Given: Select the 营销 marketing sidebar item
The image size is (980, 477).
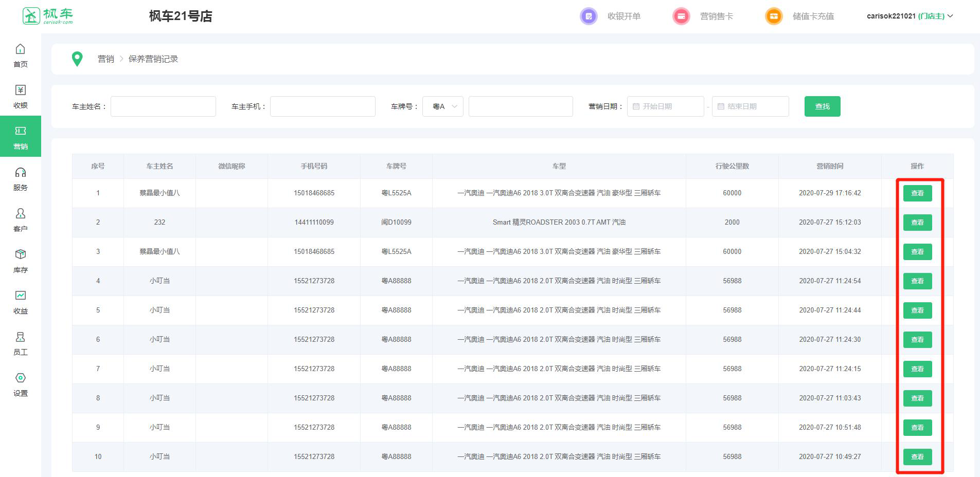Looking at the screenshot, I should tap(21, 136).
